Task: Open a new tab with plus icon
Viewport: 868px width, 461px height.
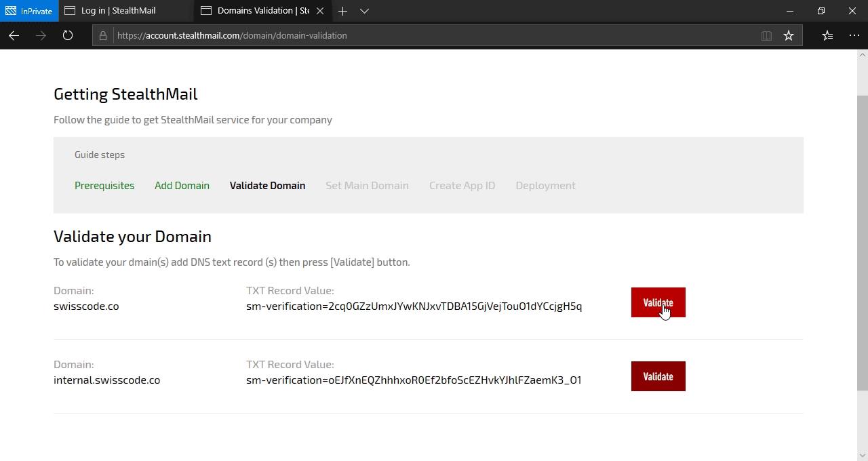Action: pos(342,11)
